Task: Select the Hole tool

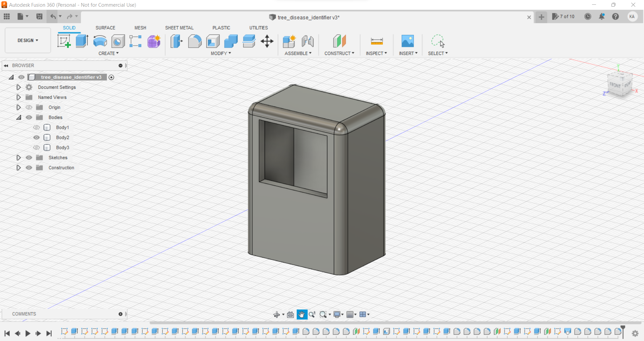Action: (x=118, y=41)
